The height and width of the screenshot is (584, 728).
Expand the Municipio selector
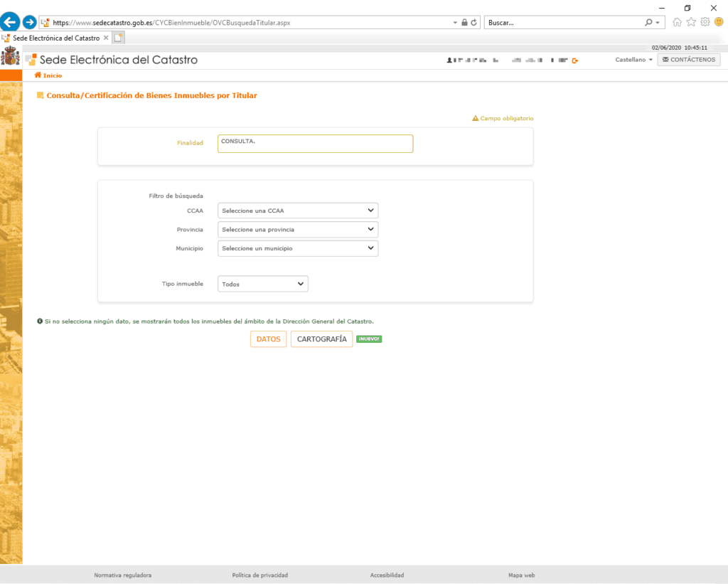298,249
